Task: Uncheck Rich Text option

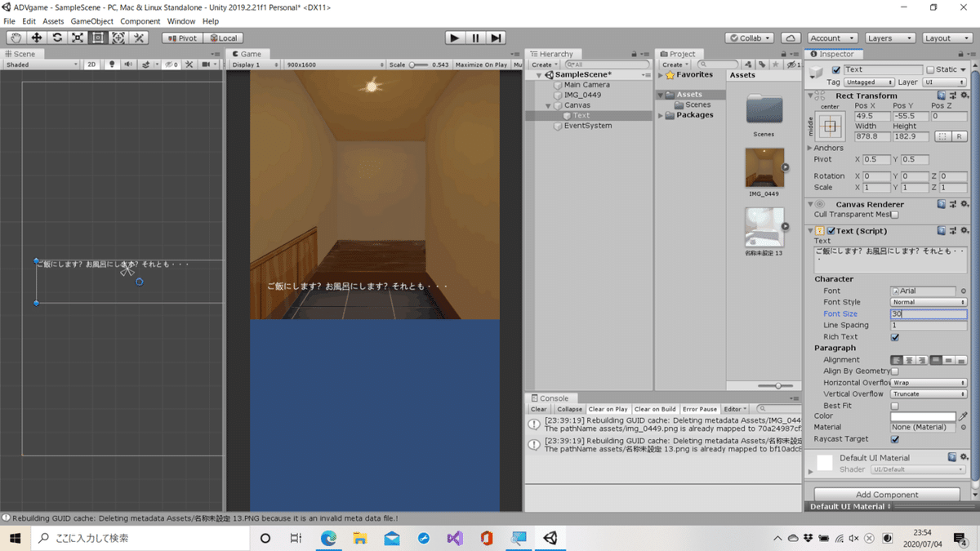Action: tap(895, 337)
